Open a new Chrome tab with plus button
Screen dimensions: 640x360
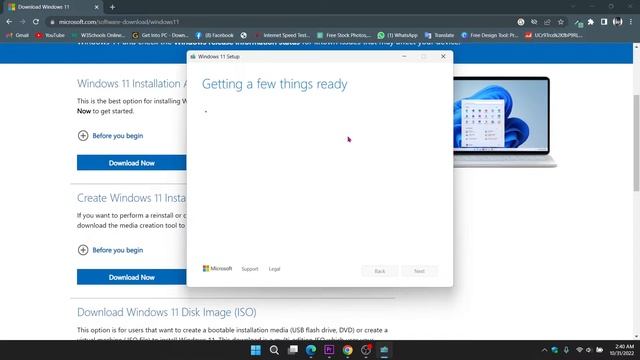coord(112,7)
